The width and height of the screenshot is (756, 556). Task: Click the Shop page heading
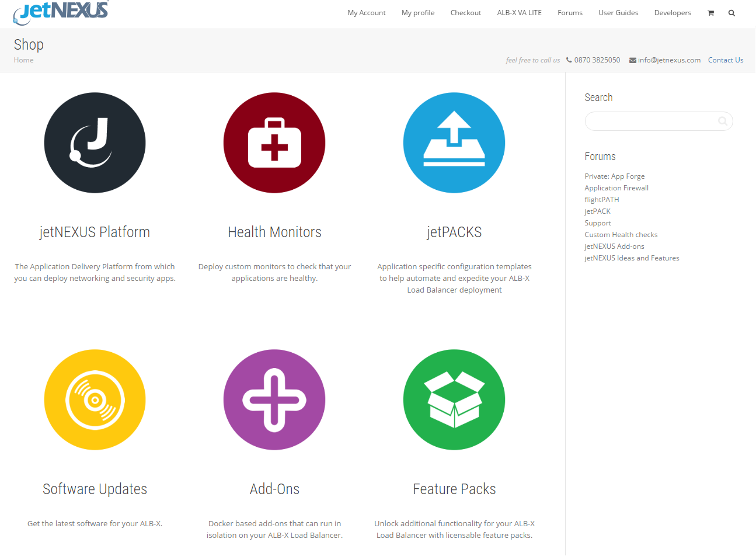29,44
